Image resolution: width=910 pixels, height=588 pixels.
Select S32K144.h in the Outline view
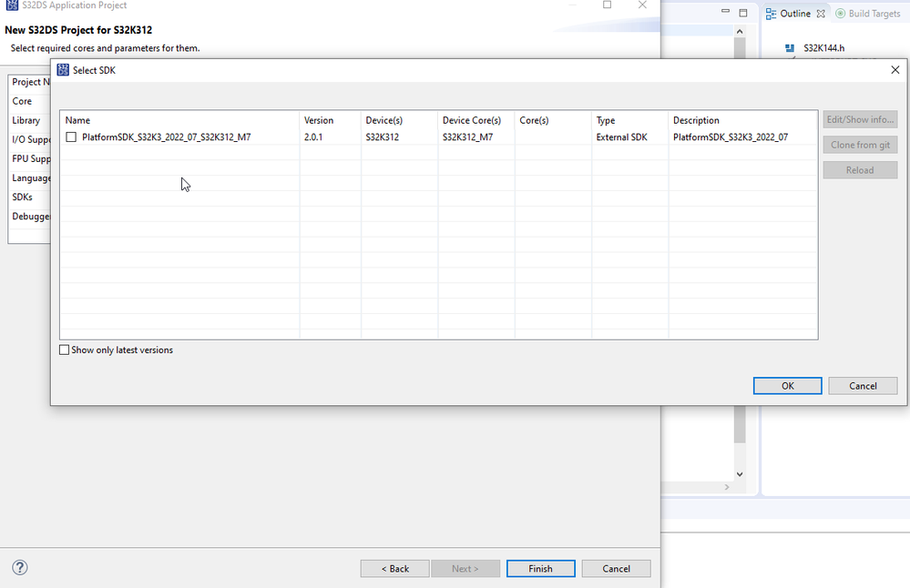[823, 48]
